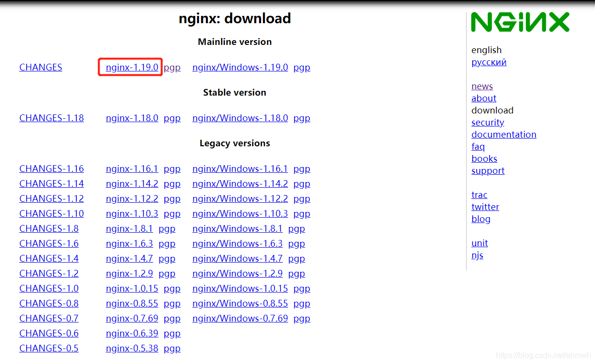
Task: Download nginx/Windows-1.8.1
Action: [237, 229]
